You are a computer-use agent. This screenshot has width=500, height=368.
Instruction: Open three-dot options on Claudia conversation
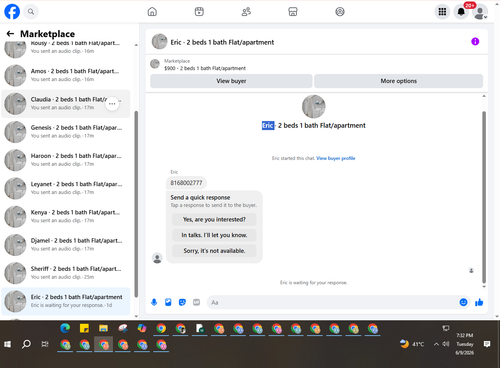tap(112, 104)
